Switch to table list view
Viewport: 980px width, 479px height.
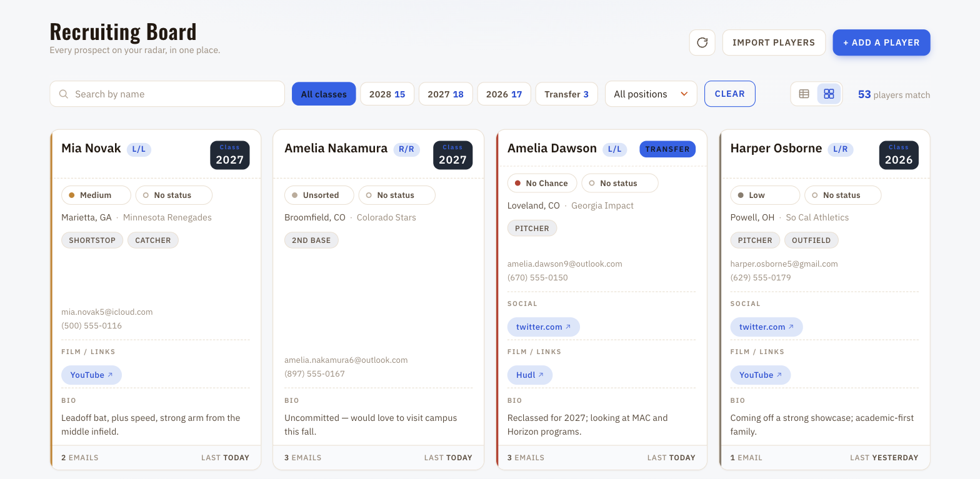click(804, 94)
